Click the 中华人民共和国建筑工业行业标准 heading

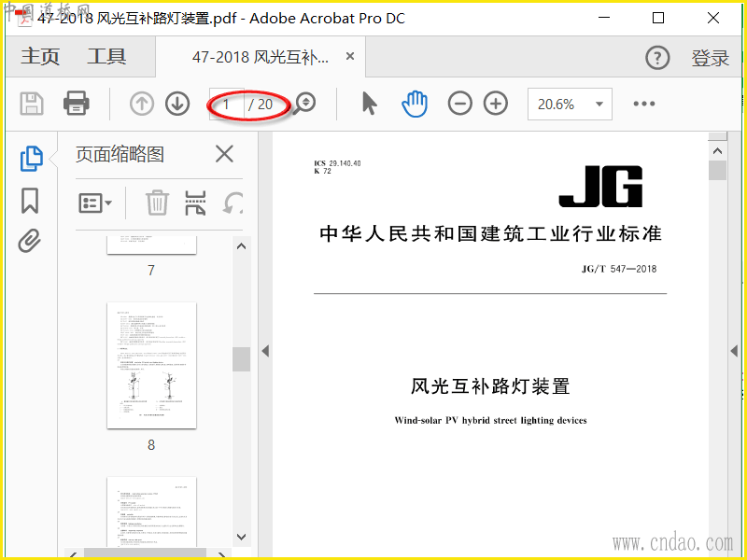tap(490, 234)
